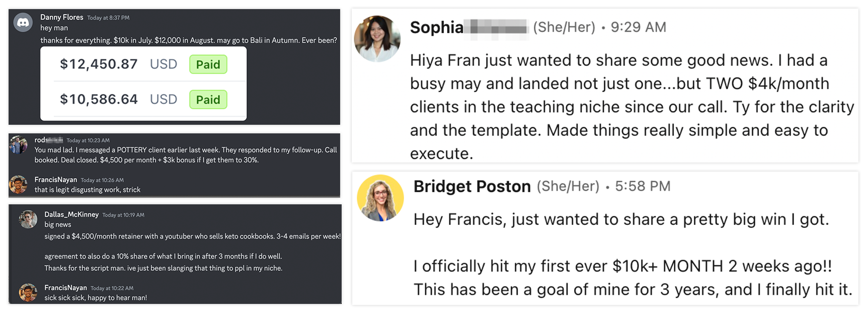Select the $12,450.87 amount in the payment card
Viewport: 868px width, 313px height.
coord(99,64)
